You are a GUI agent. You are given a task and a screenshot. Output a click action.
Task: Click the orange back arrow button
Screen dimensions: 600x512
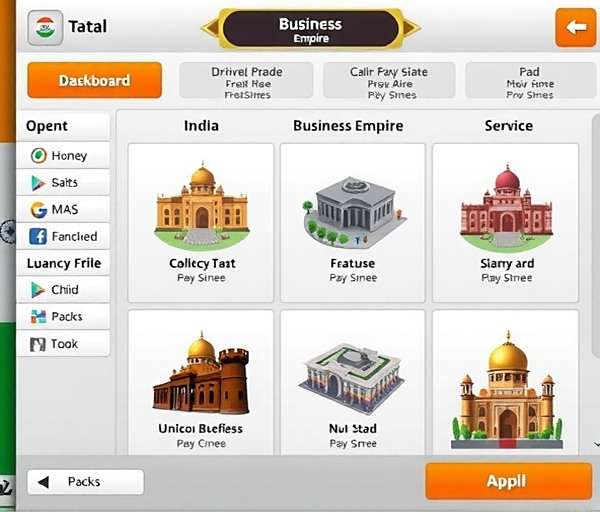click(576, 28)
